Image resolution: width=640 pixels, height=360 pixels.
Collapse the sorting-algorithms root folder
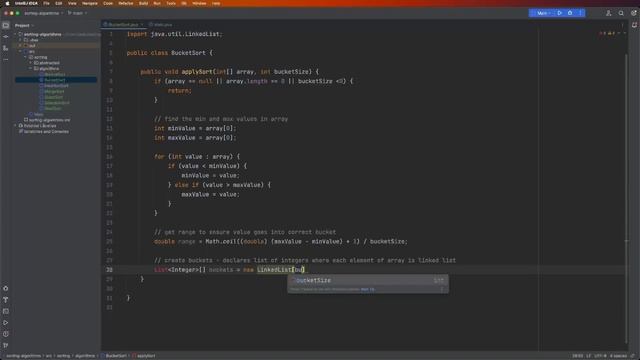coord(16,34)
